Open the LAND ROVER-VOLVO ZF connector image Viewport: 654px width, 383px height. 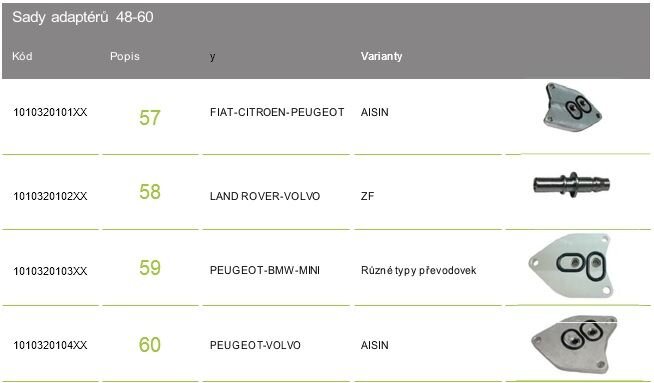coord(571,184)
